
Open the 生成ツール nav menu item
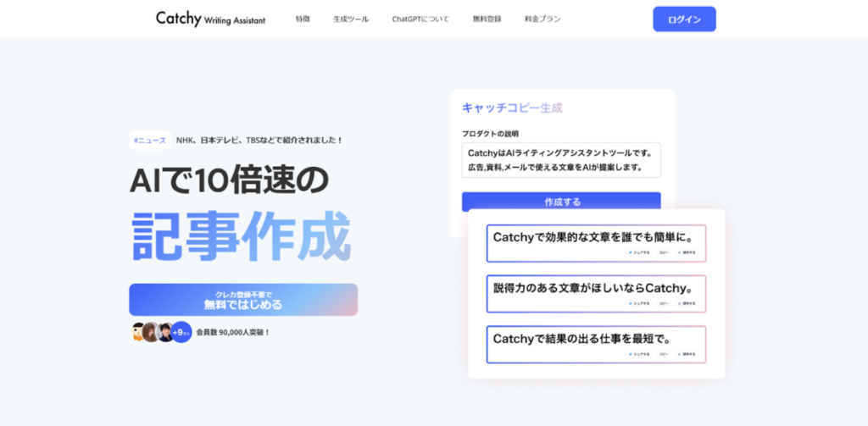(351, 19)
